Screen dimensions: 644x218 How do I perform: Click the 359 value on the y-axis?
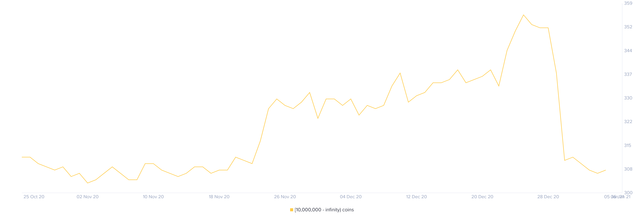pos(628,3)
